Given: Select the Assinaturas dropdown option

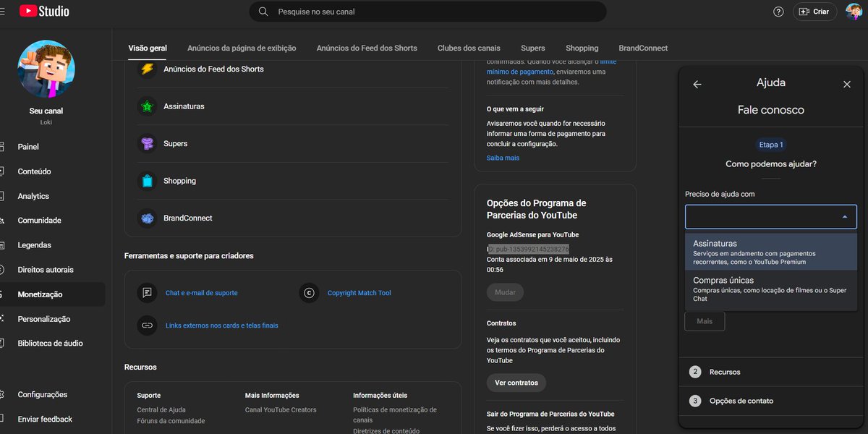Looking at the screenshot, I should 771,252.
